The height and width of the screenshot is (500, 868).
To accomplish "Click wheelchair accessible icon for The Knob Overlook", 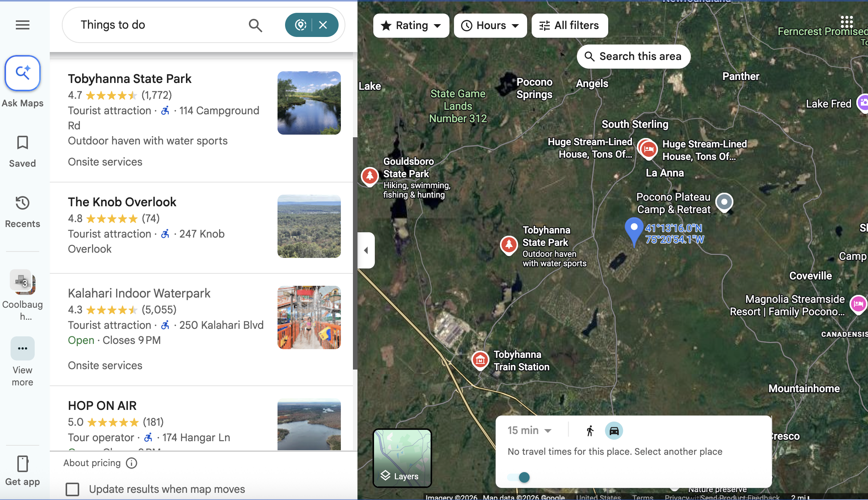I will click(x=165, y=234).
